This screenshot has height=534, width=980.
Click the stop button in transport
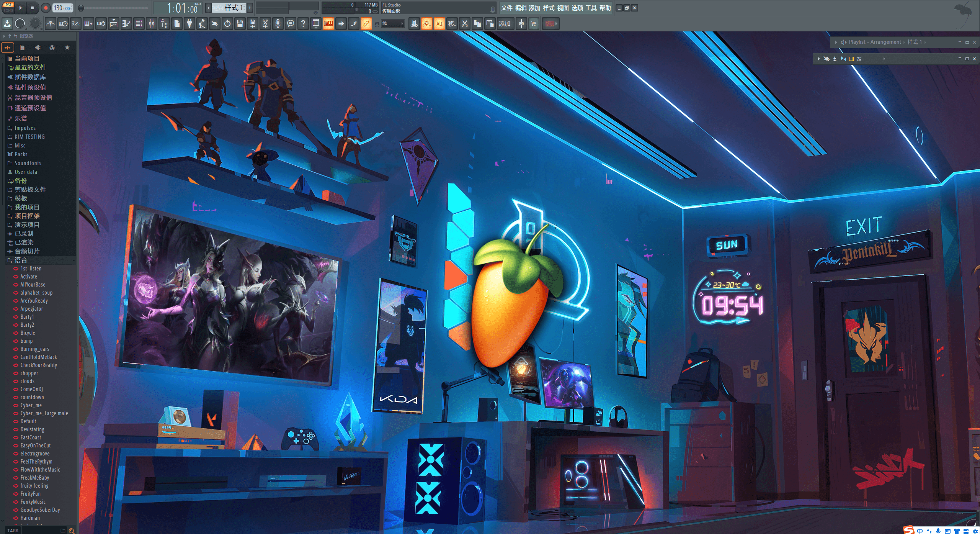[x=33, y=8]
